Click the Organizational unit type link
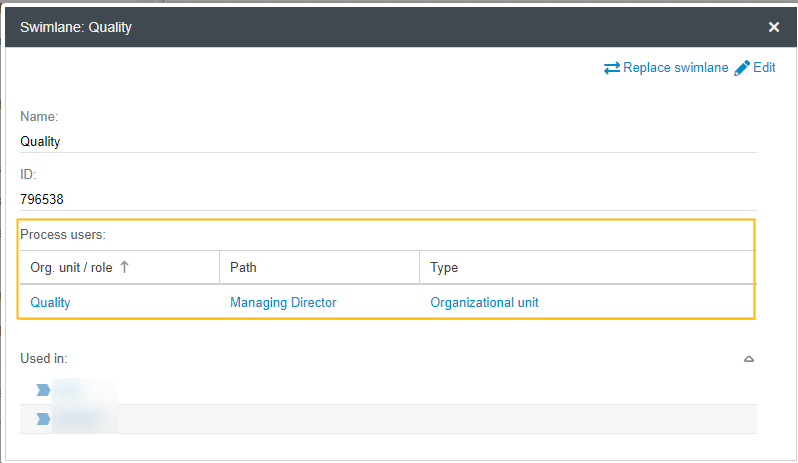 pos(484,302)
